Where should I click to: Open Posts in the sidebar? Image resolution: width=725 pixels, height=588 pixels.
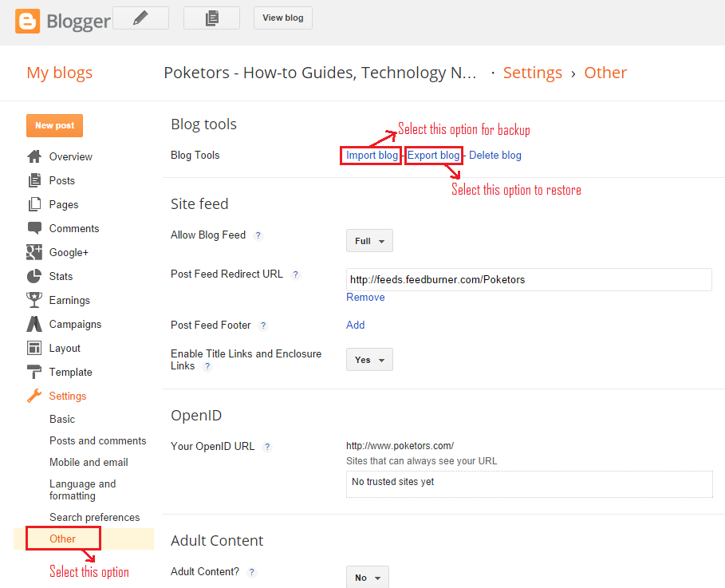pyautogui.click(x=62, y=180)
